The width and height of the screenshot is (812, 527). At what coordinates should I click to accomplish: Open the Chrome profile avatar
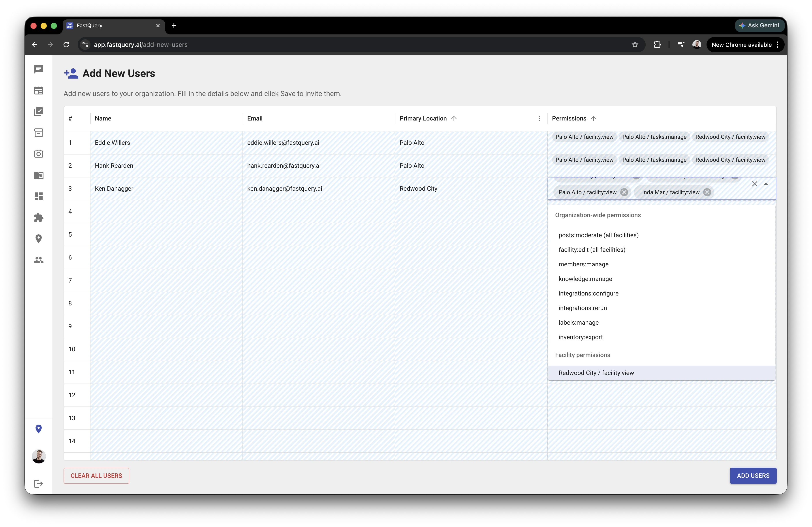(x=697, y=45)
